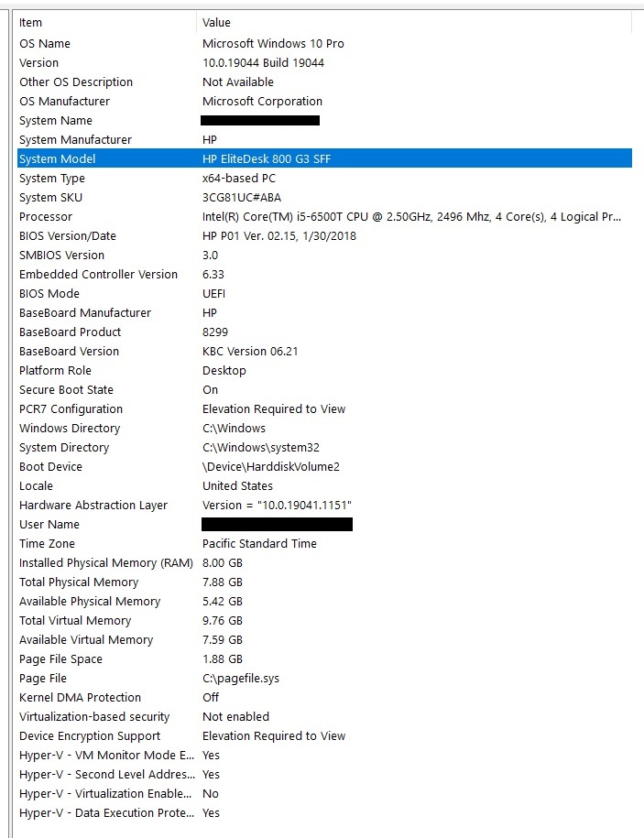The height and width of the screenshot is (838, 644).
Task: Click the Version = "10.0.19041.1151" value
Action: click(x=277, y=505)
